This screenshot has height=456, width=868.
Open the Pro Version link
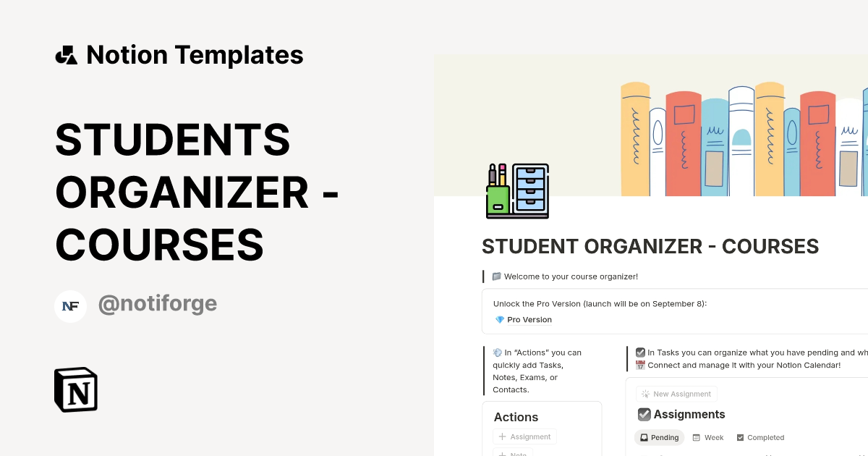[x=529, y=319]
